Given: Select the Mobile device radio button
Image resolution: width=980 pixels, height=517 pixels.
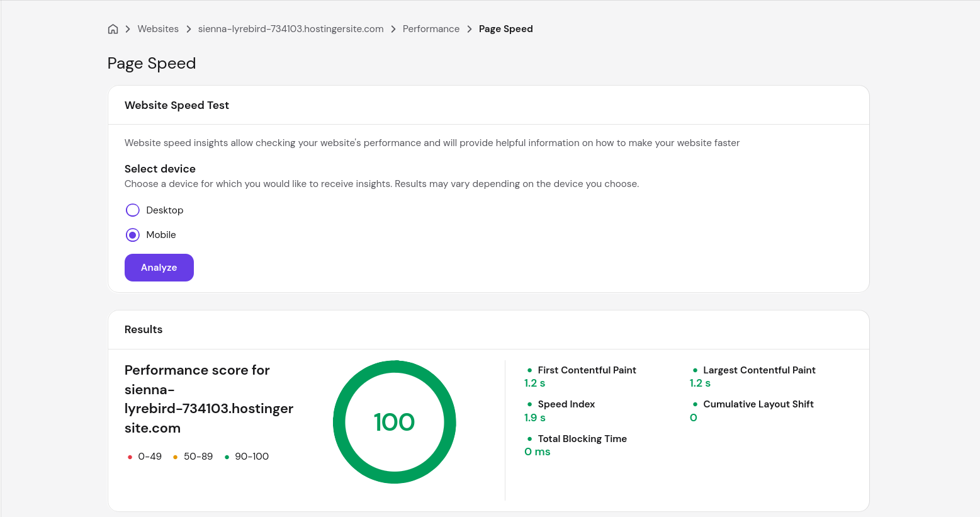Looking at the screenshot, I should [133, 235].
